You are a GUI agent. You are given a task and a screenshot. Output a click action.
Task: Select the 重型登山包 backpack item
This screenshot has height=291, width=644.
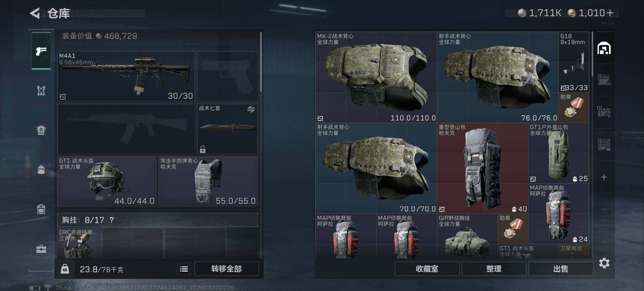[483, 168]
